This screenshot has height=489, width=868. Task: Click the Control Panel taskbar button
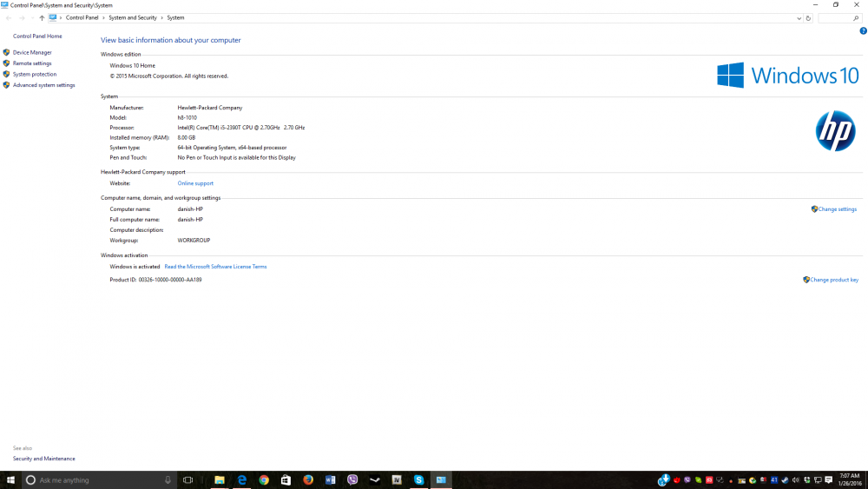pyautogui.click(x=441, y=480)
